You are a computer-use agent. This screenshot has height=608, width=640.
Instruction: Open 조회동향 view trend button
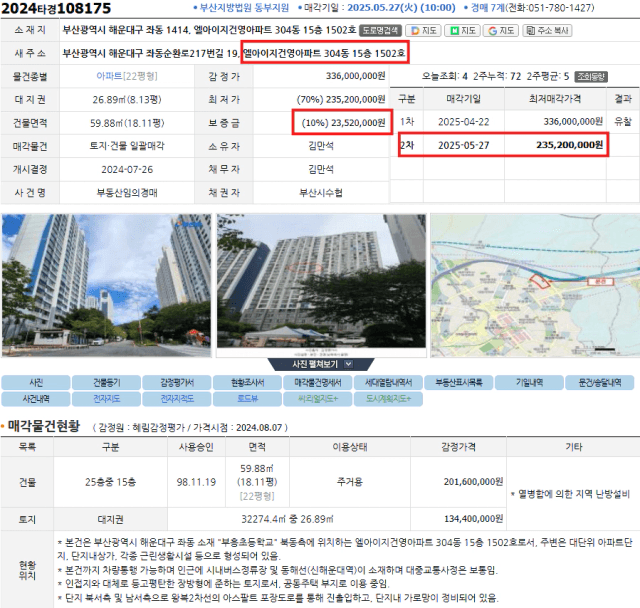(x=591, y=77)
